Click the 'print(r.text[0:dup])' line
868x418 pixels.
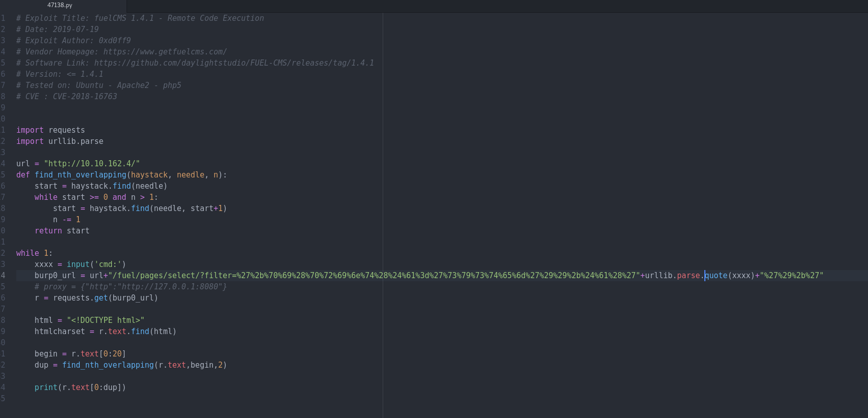[x=80, y=387]
